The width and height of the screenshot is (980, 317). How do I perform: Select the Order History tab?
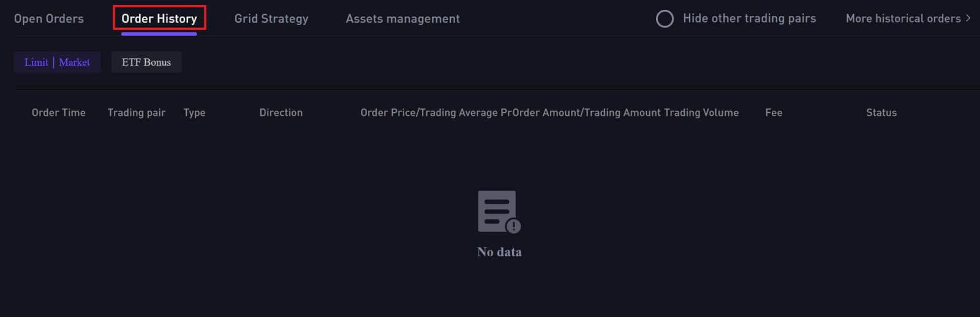point(159,18)
